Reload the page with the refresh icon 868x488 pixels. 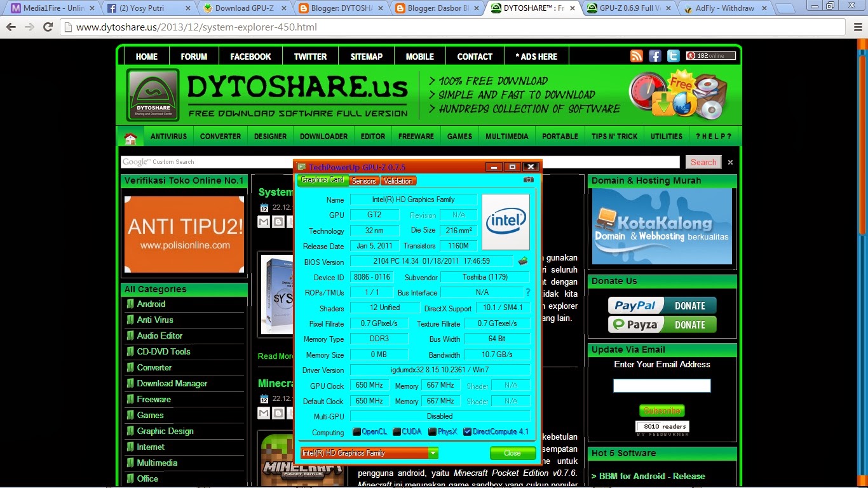coord(48,27)
